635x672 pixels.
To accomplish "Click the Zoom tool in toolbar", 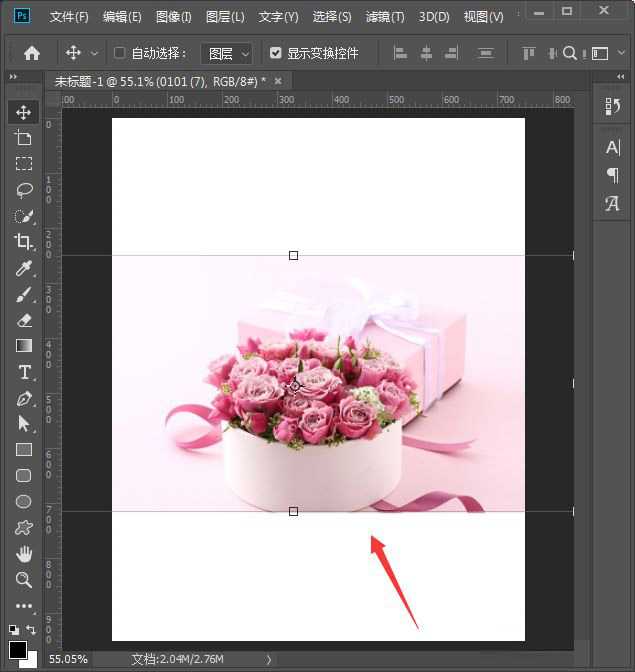I will pos(24,580).
